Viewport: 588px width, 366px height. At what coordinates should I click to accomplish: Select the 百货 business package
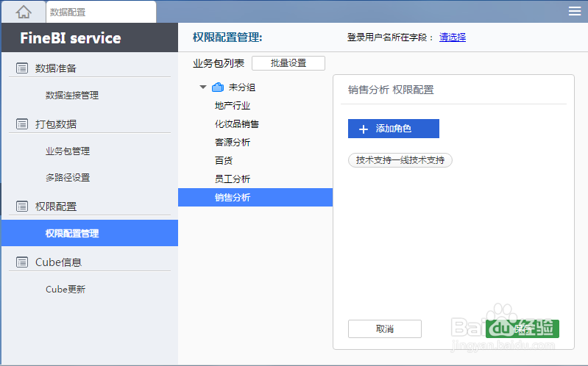coord(224,161)
